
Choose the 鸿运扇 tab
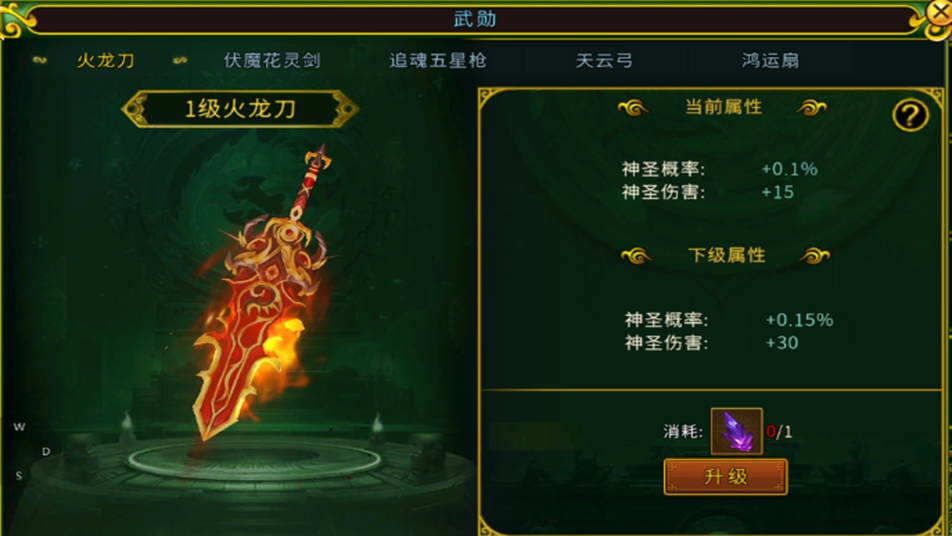tap(770, 60)
